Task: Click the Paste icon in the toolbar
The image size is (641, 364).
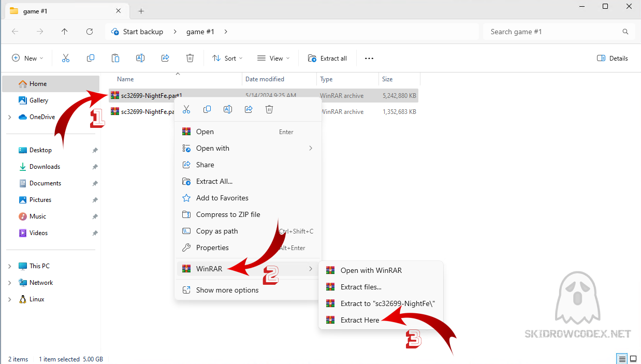Action: [115, 59]
